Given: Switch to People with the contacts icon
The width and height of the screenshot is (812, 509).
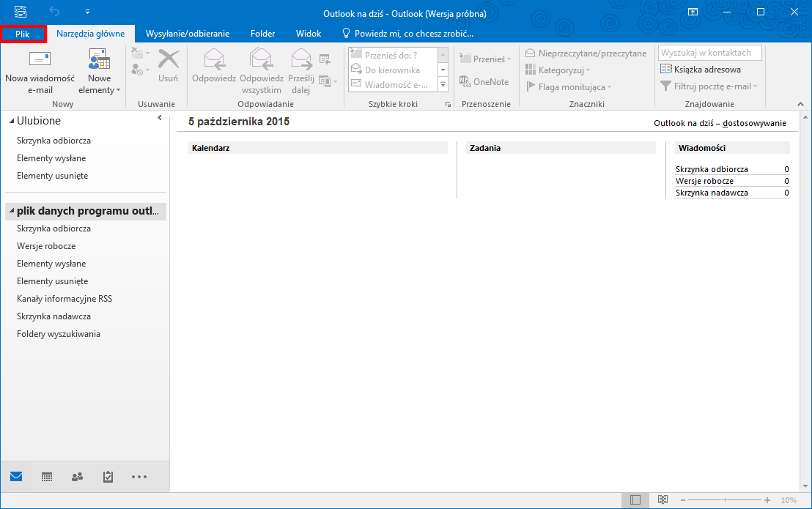Looking at the screenshot, I should click(x=77, y=477).
